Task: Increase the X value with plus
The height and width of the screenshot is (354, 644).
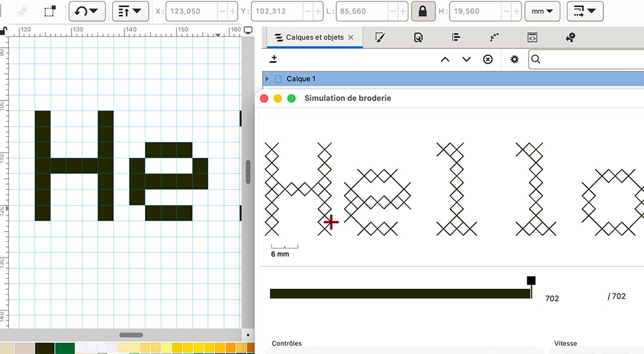Action: click(x=232, y=11)
